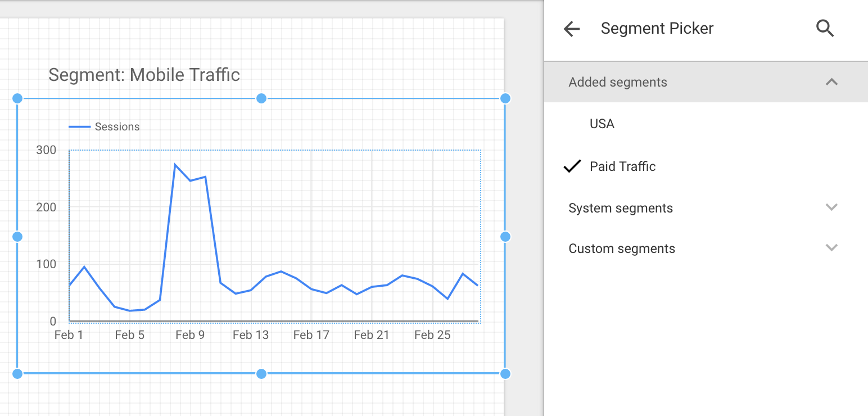Click the System segments label
This screenshot has width=868, height=416.
pos(620,208)
